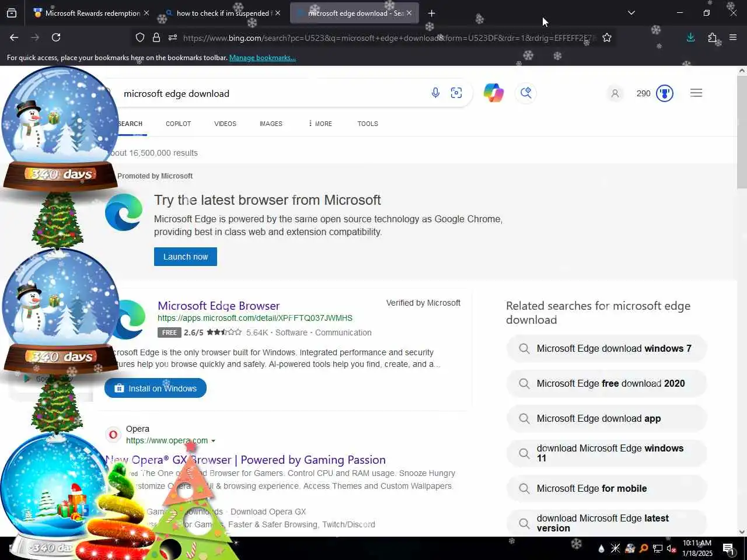The height and width of the screenshot is (560, 747).
Task: Switch to 'how to check if im suspended' tab
Action: [223, 13]
